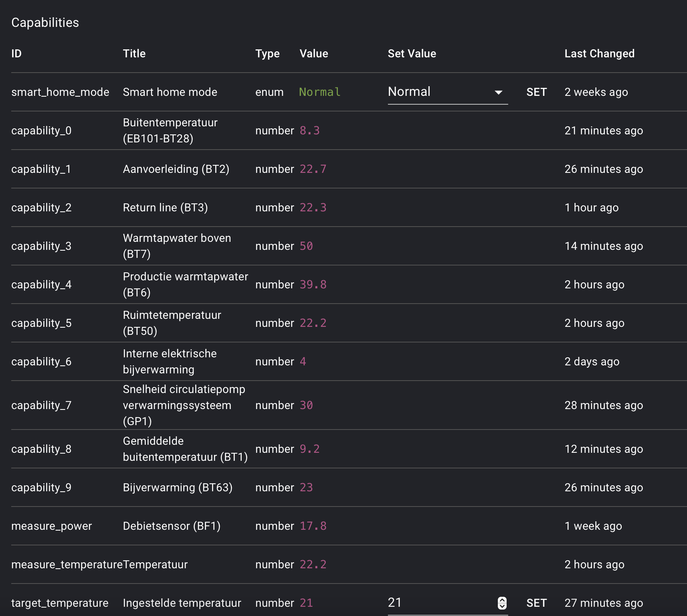687x616 pixels.
Task: Click the Capabilities section heading
Action: tap(45, 23)
